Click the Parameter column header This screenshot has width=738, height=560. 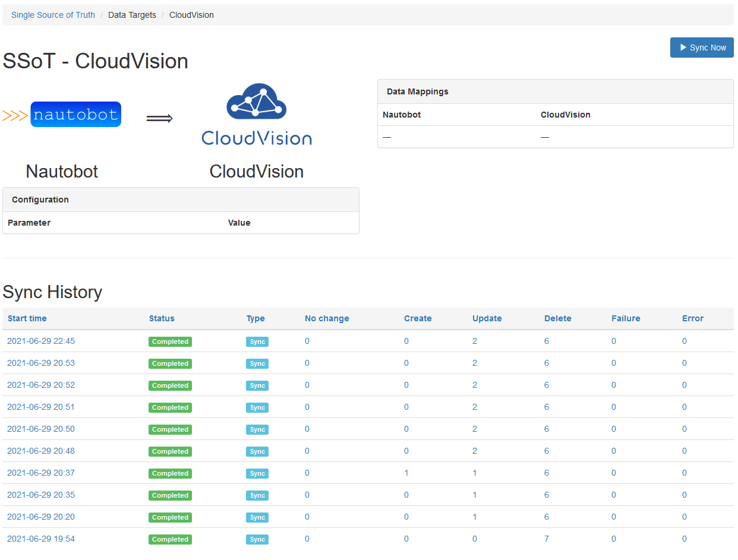click(x=29, y=223)
